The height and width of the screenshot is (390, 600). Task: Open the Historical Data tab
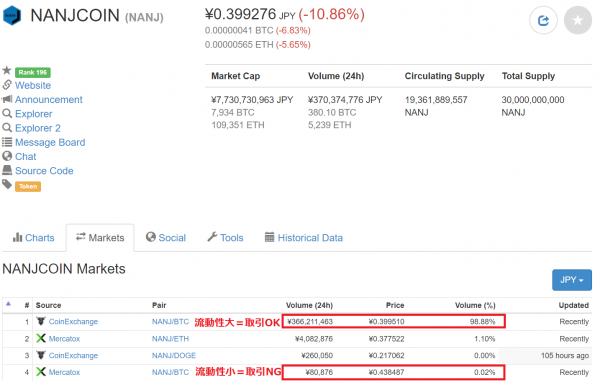click(304, 238)
